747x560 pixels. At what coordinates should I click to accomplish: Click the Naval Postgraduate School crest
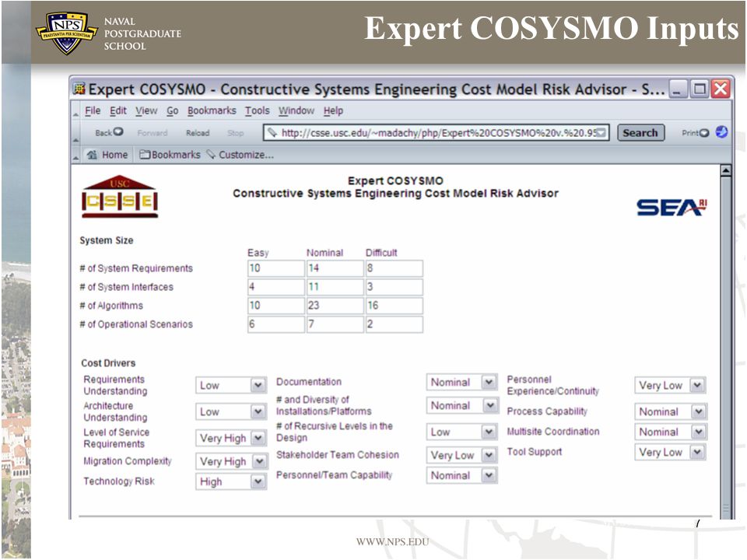click(x=66, y=33)
